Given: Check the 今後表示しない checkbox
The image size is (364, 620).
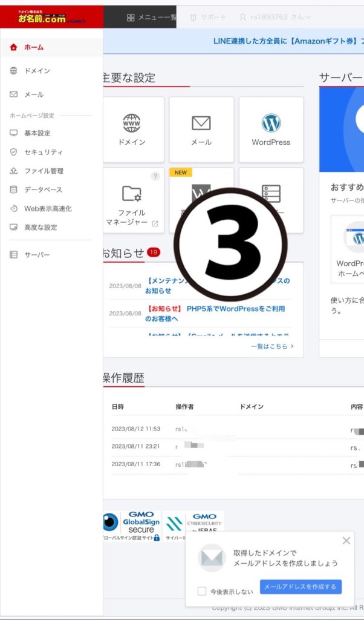Looking at the screenshot, I should [x=202, y=591].
